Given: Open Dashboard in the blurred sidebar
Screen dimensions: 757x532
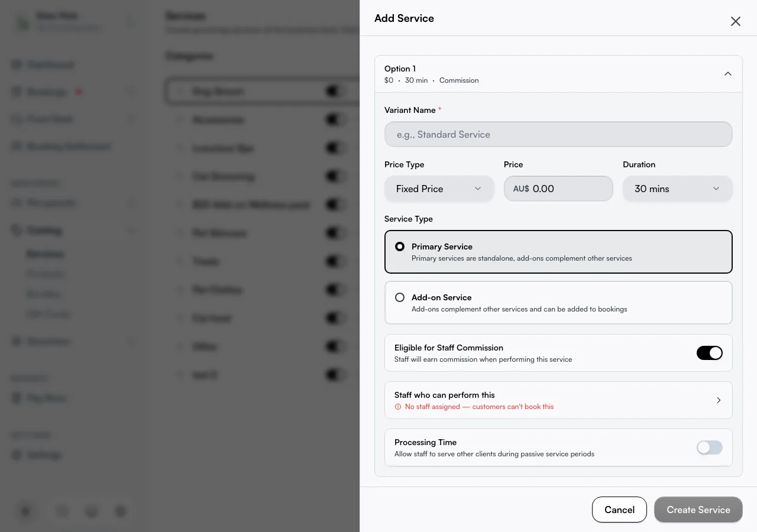Looking at the screenshot, I should [51, 64].
